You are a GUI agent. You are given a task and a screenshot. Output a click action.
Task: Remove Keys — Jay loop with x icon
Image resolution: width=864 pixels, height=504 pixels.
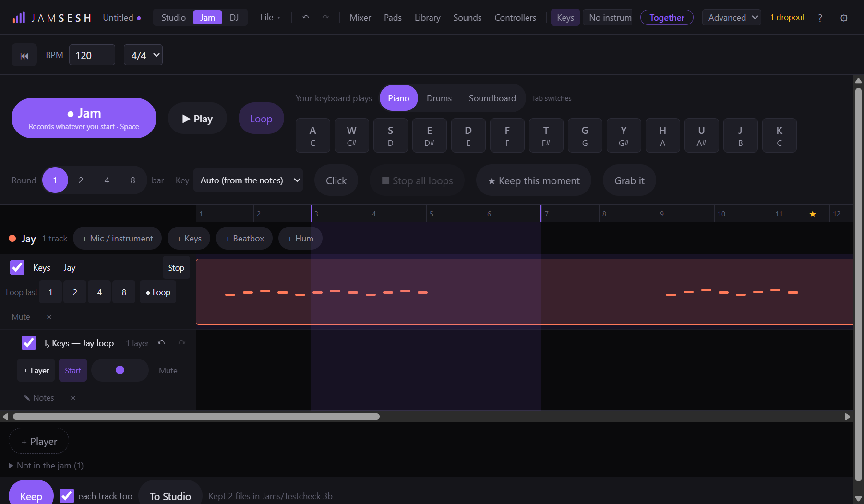(73, 398)
